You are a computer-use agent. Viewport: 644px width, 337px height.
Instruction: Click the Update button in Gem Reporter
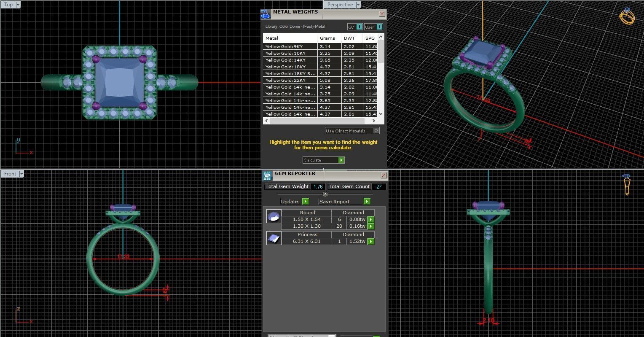295,202
